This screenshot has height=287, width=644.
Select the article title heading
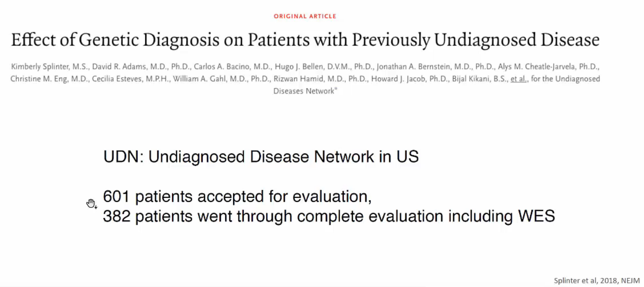tap(305, 40)
